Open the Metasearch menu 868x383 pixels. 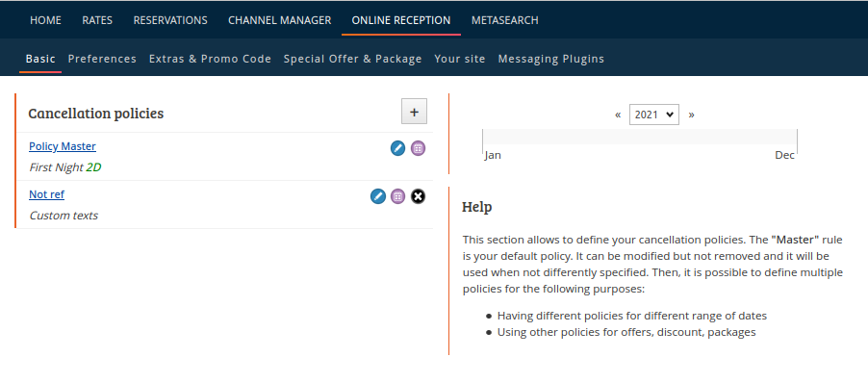[505, 20]
